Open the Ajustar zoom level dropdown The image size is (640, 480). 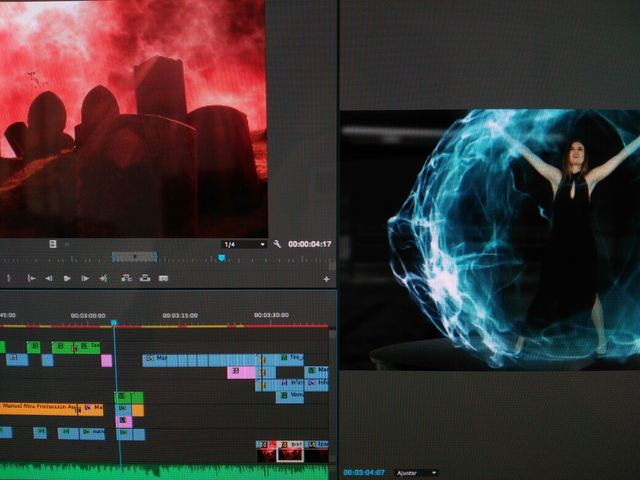(x=416, y=472)
